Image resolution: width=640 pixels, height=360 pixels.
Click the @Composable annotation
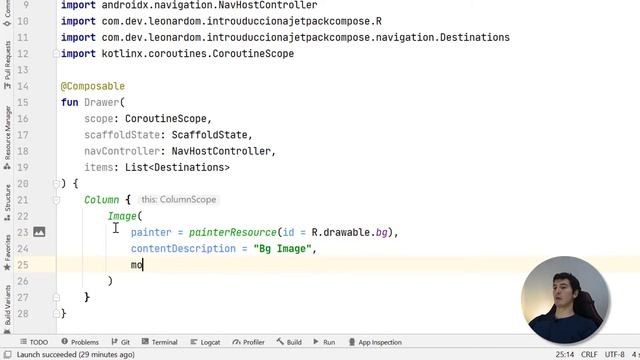tap(93, 86)
